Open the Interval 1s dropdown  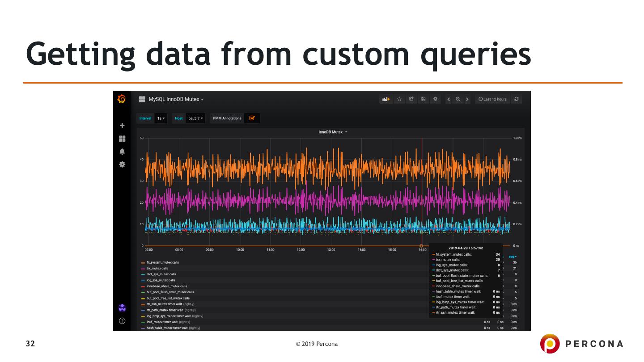click(x=161, y=118)
